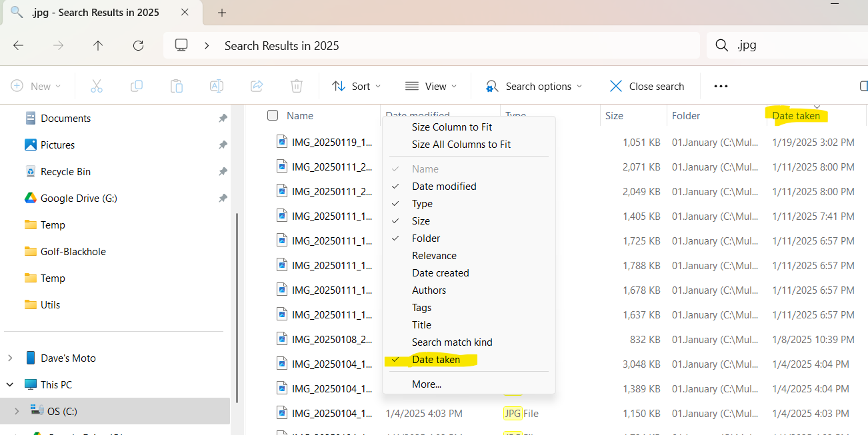
Task: Open the See more ellipsis menu
Action: pos(720,86)
